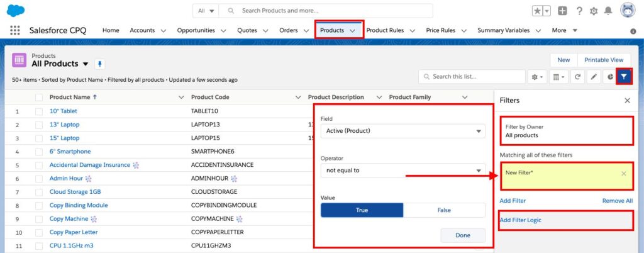Check the Copy Machine row checkbox

click(x=39, y=219)
